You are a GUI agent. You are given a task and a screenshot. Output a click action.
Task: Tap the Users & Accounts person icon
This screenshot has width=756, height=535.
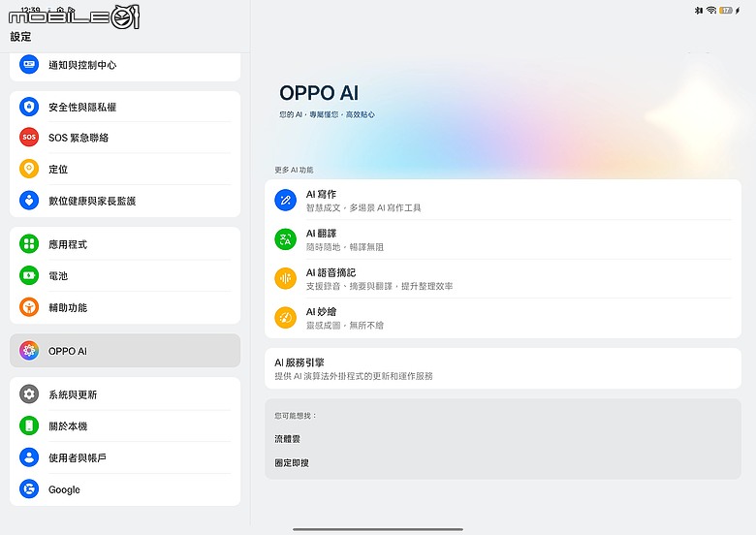(x=29, y=457)
